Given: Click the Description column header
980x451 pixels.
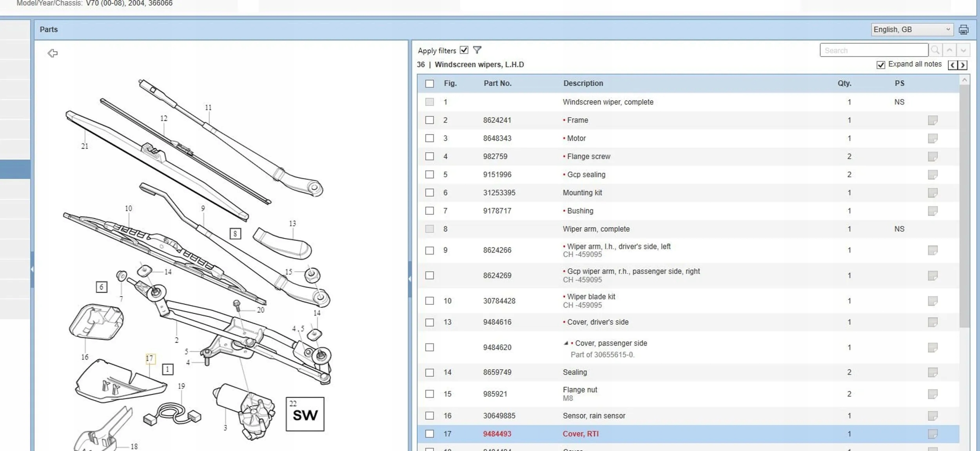Looking at the screenshot, I should 583,83.
